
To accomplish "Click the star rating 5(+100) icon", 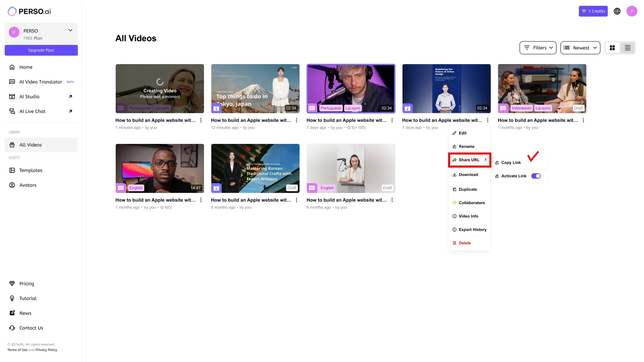I will point(349,128).
